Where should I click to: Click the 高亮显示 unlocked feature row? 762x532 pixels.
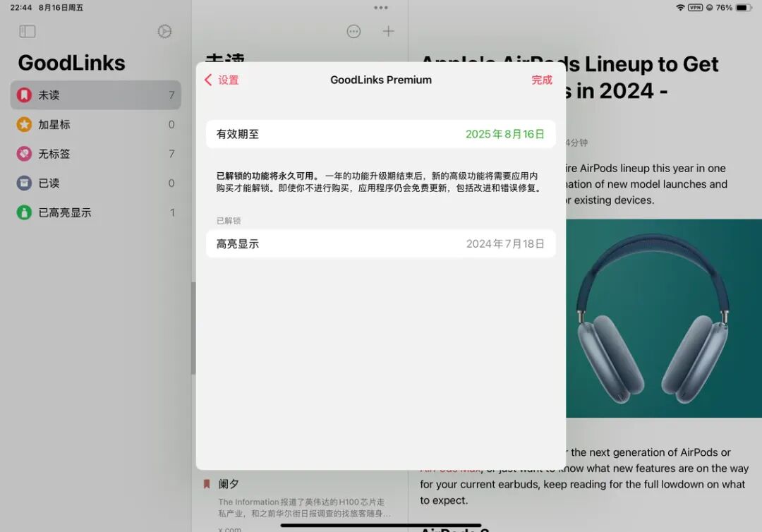tap(380, 244)
